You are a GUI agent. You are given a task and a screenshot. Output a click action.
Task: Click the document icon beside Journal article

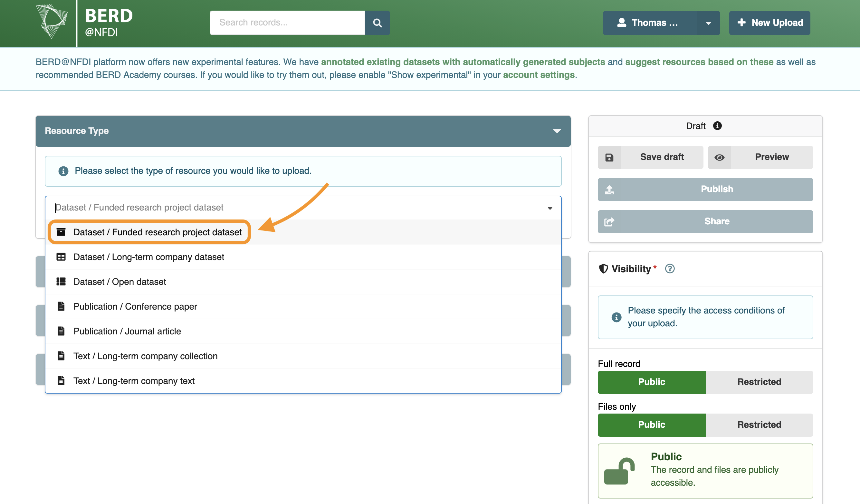point(61,331)
